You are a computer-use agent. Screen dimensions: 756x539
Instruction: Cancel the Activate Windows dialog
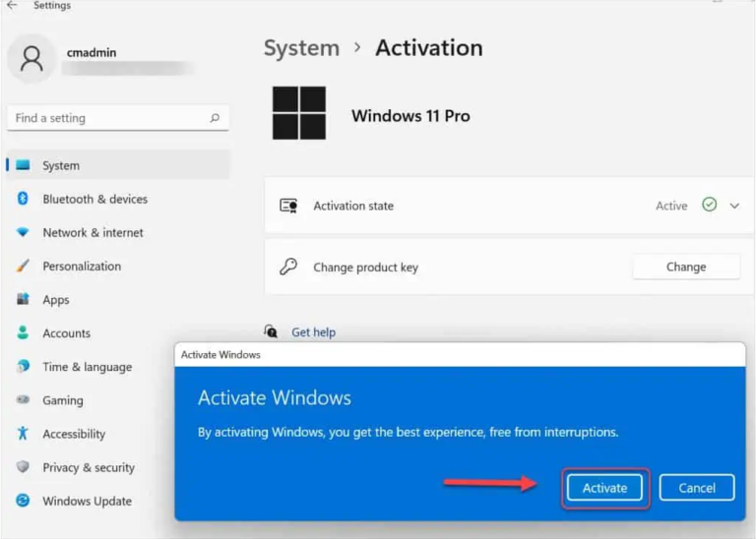point(697,488)
